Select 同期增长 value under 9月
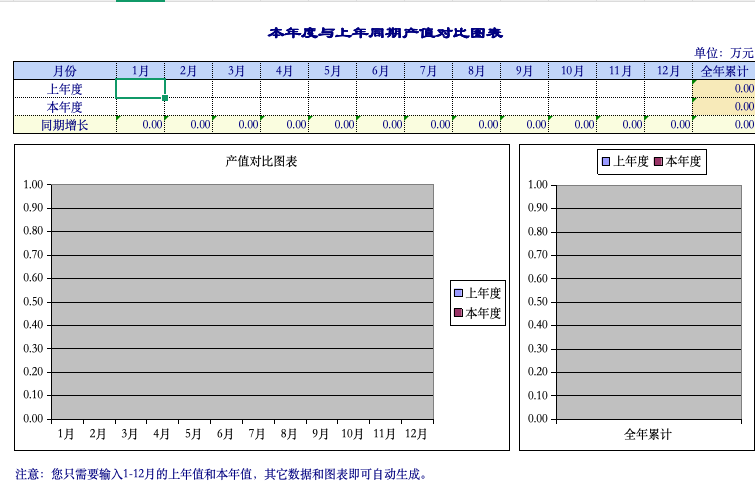The width and height of the screenshot is (755, 483). tap(524, 125)
